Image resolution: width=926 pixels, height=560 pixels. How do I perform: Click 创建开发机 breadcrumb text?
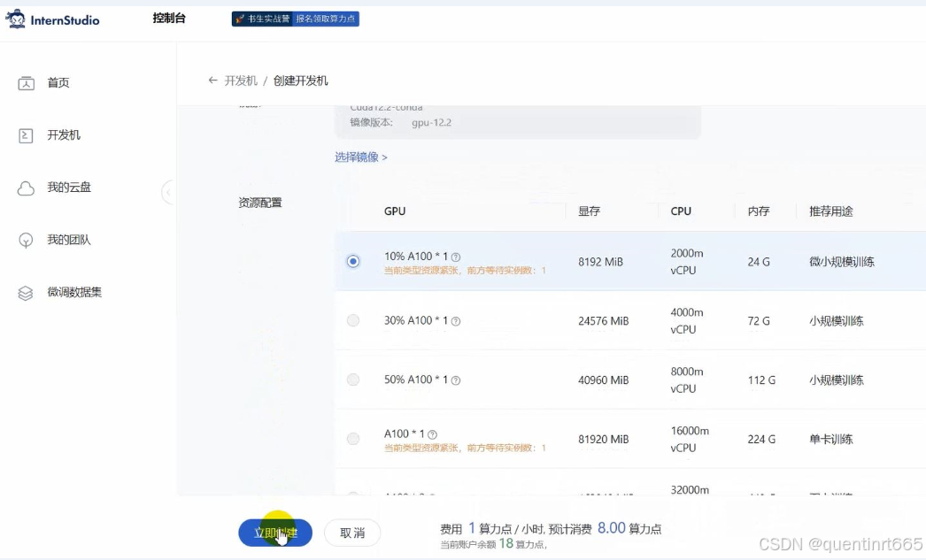301,81
